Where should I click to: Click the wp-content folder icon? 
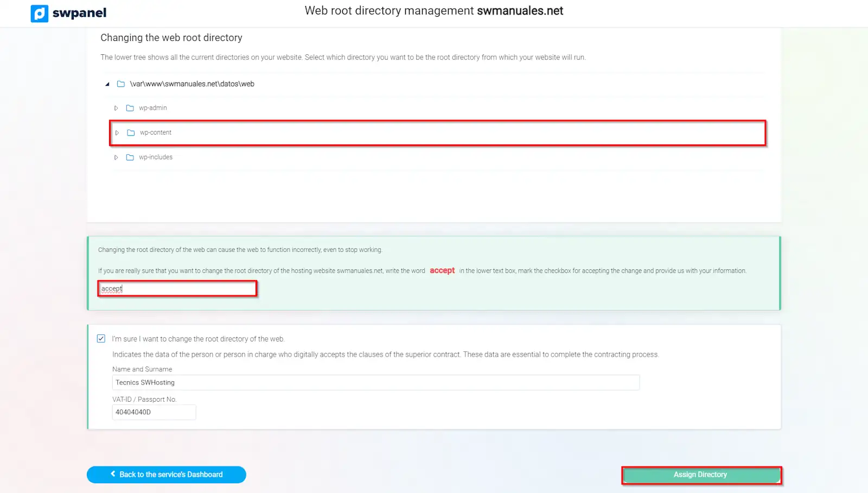[131, 133]
